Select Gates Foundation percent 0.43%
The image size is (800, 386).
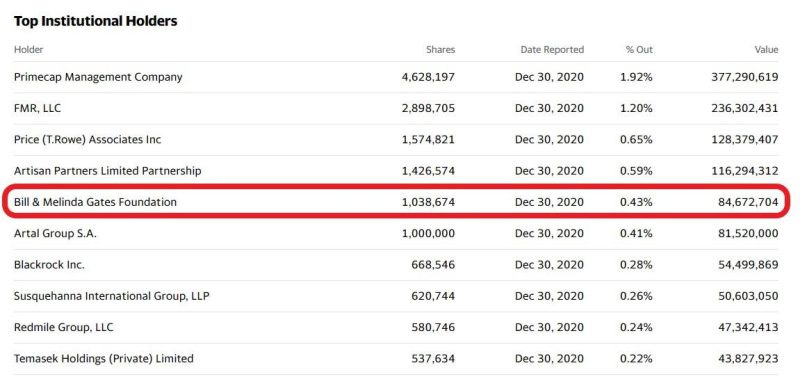[x=636, y=202]
